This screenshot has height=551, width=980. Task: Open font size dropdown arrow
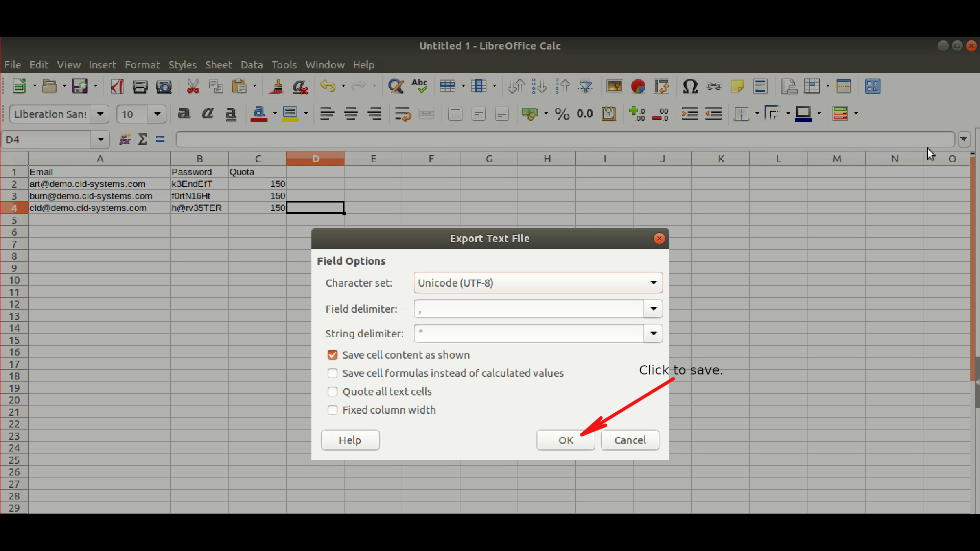pos(157,114)
